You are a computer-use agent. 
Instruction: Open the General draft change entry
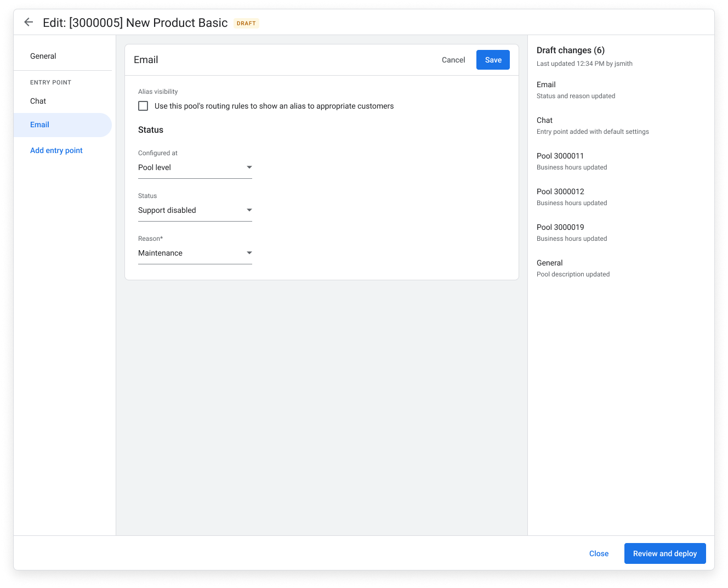coord(573,268)
